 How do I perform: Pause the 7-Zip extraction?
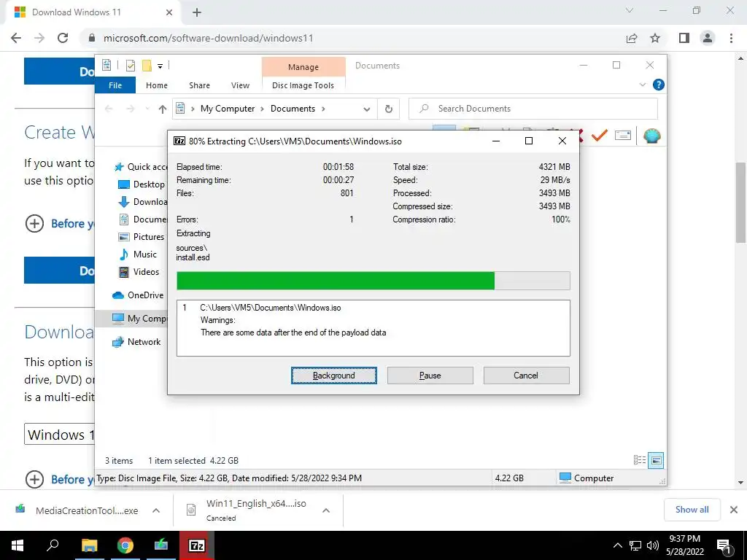click(x=430, y=376)
